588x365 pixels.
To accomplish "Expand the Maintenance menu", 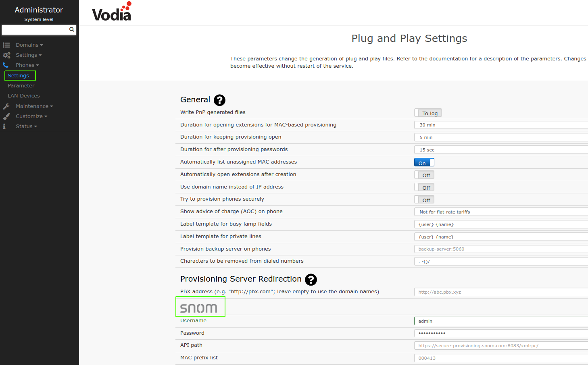I will point(34,106).
